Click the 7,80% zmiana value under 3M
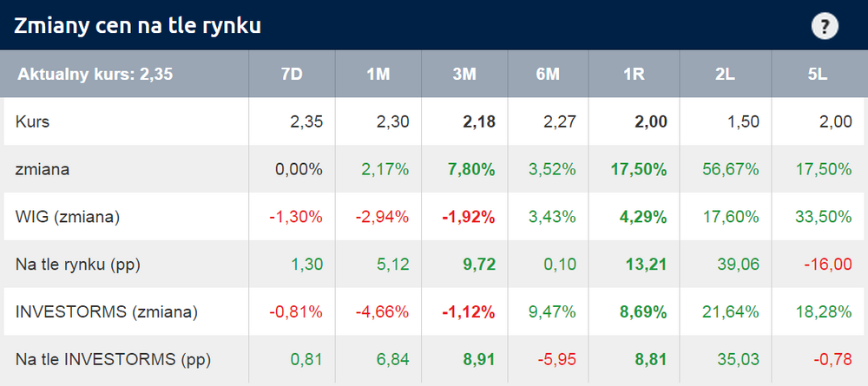The image size is (868, 386). (471, 170)
